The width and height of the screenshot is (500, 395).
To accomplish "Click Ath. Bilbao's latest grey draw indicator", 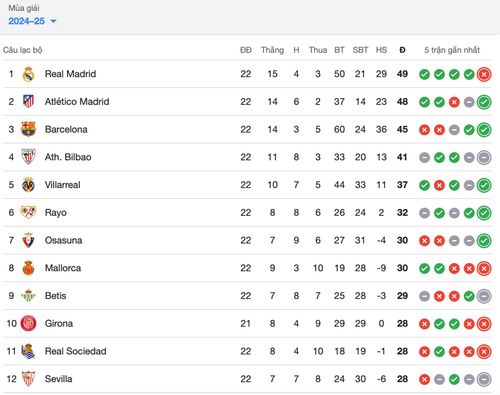I will (x=484, y=157).
